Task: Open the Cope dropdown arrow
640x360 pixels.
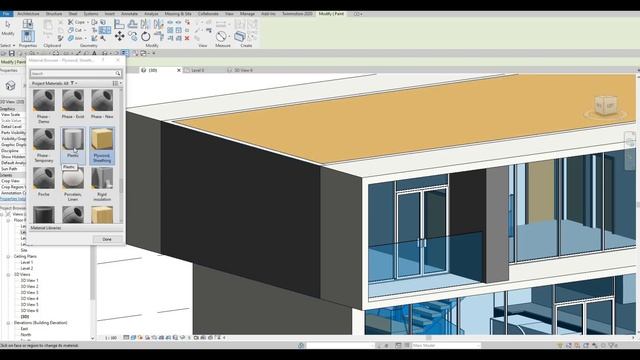Action: [88, 22]
